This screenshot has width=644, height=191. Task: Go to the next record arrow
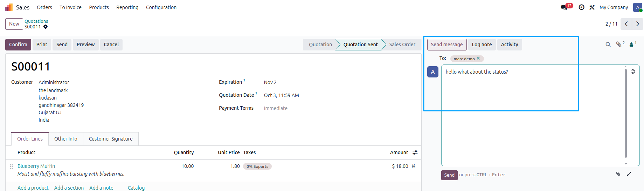[x=638, y=24]
